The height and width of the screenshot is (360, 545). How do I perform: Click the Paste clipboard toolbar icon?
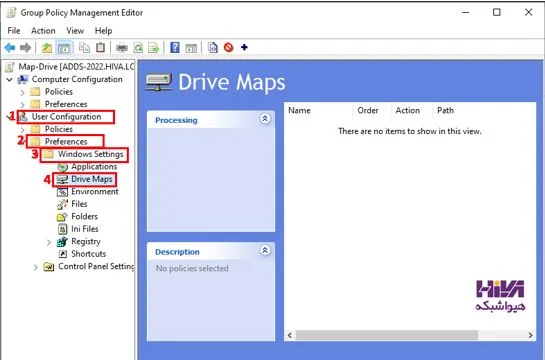(100, 47)
